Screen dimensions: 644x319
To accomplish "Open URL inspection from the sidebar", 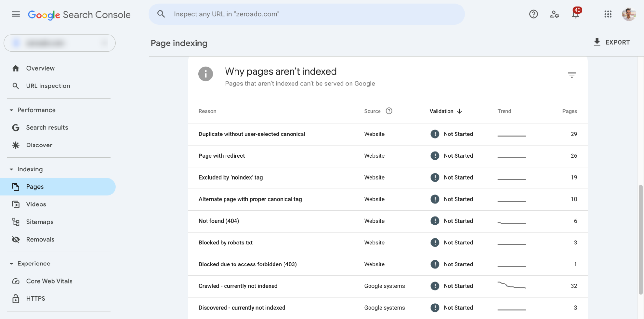I will pyautogui.click(x=48, y=85).
